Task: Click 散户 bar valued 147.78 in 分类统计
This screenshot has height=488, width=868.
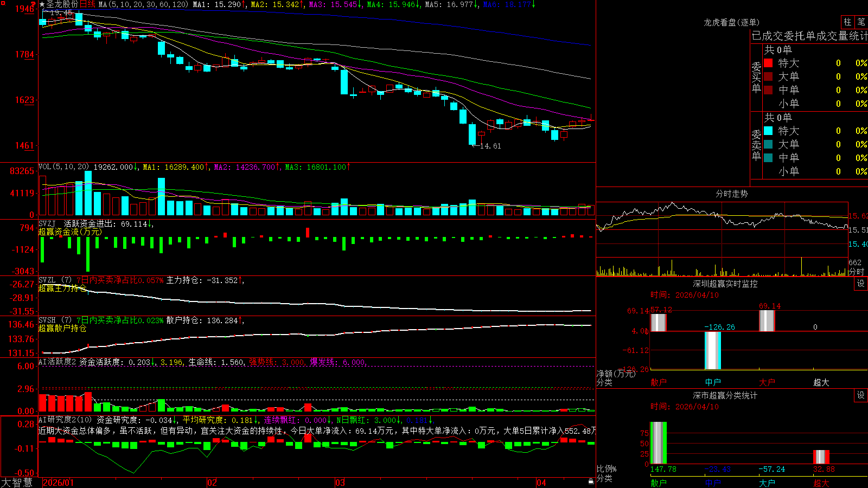Action: tap(658, 443)
